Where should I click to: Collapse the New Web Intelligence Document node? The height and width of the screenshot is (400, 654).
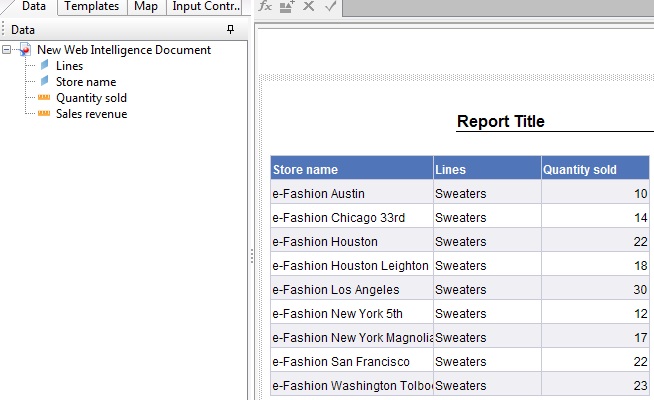point(8,50)
